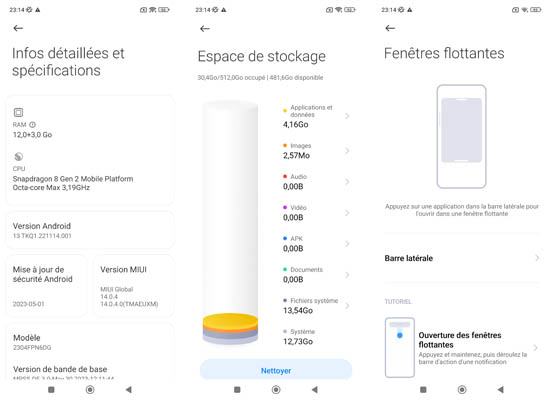Tap home button on storage screen navigation bar
The image size is (552, 400).
[276, 389]
